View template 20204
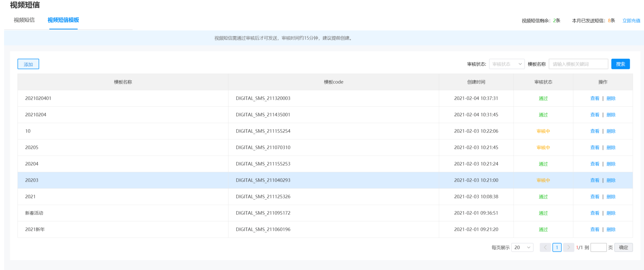 (x=595, y=164)
